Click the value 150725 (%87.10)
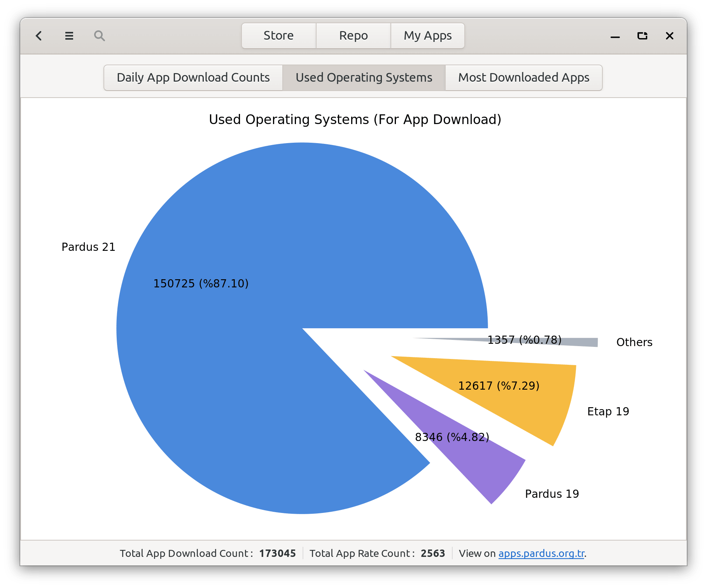707x588 pixels. click(201, 283)
